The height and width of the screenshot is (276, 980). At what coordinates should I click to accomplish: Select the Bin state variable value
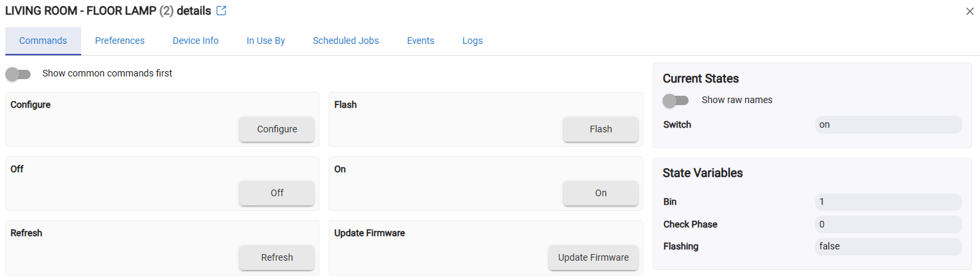(x=888, y=202)
